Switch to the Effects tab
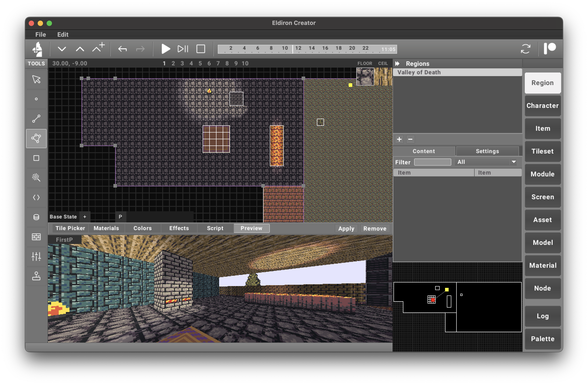Image resolution: width=588 pixels, height=385 pixels. pyautogui.click(x=179, y=228)
